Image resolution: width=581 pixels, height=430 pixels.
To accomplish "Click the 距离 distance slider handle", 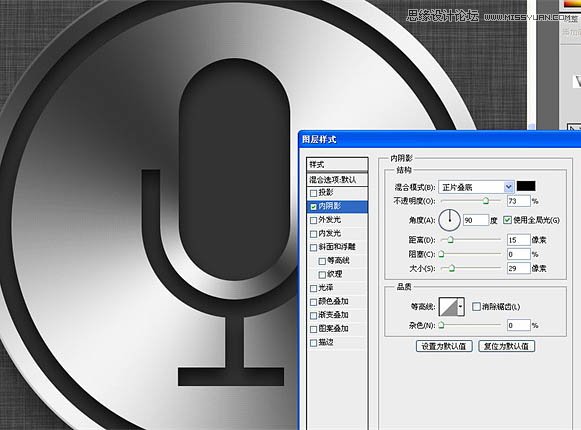I will coord(450,240).
